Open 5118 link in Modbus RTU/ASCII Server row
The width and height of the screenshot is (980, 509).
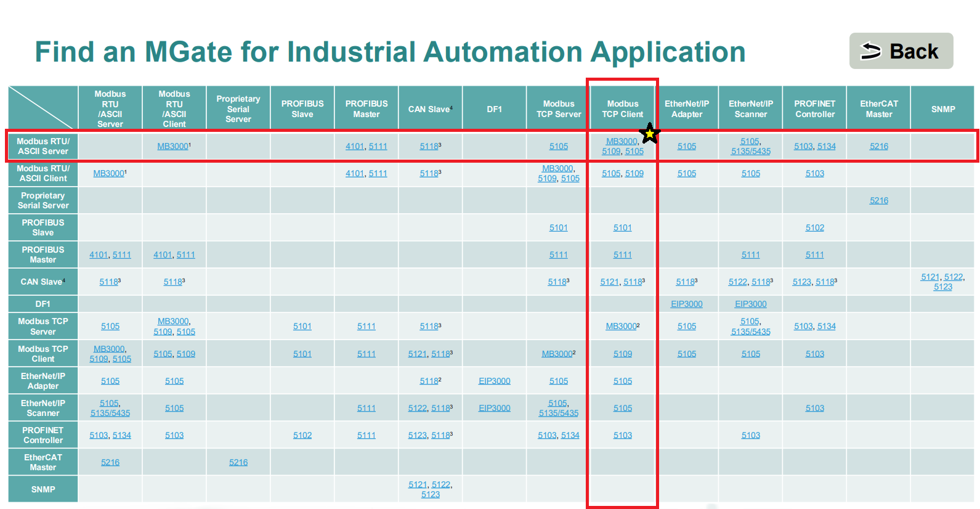(x=429, y=146)
